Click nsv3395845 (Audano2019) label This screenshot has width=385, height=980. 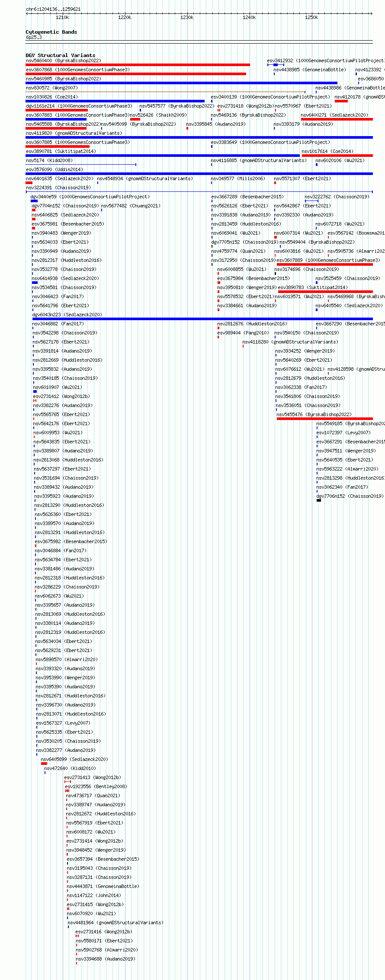(215, 124)
